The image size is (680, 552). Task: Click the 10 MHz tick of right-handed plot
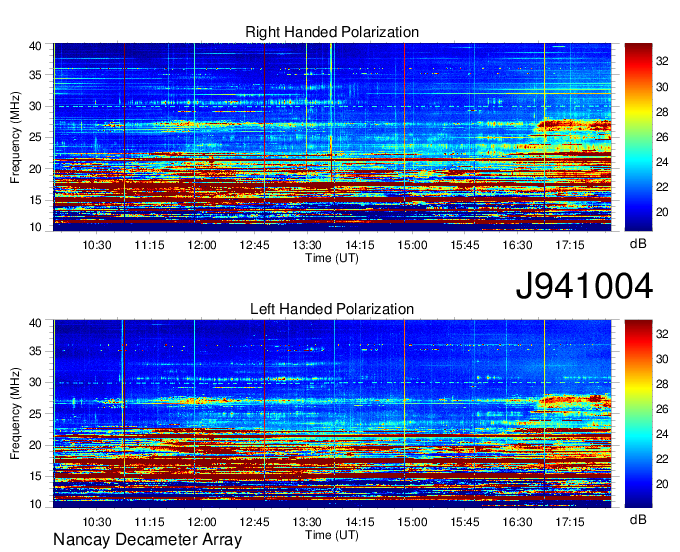[35, 227]
